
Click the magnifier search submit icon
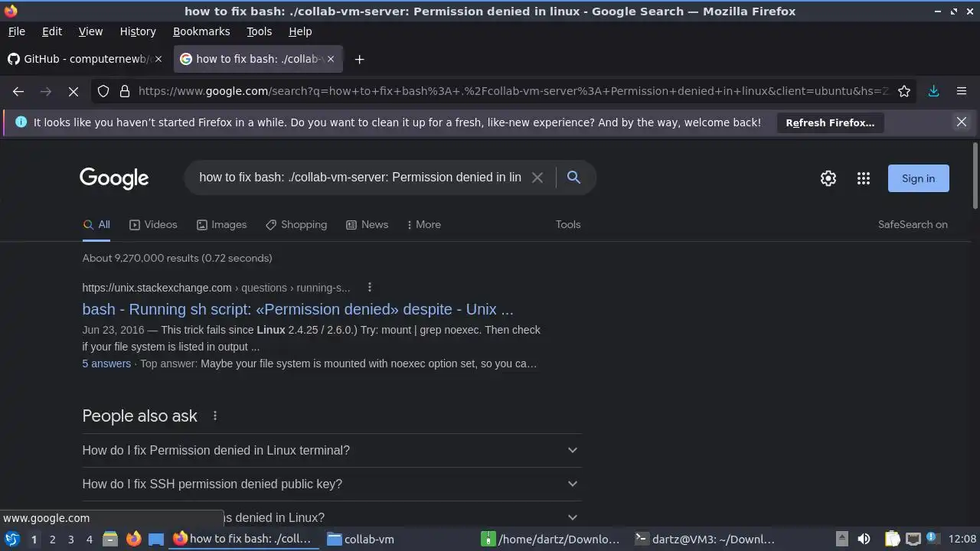(x=573, y=178)
